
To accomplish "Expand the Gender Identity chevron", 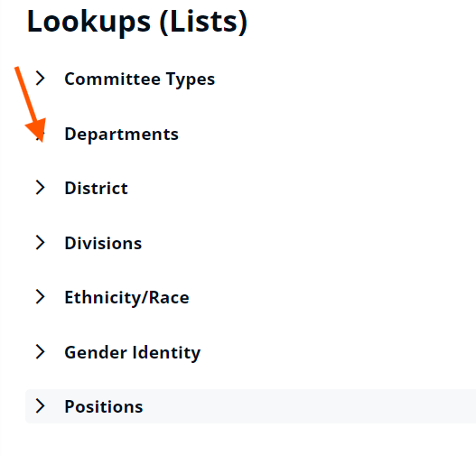I will (40, 351).
